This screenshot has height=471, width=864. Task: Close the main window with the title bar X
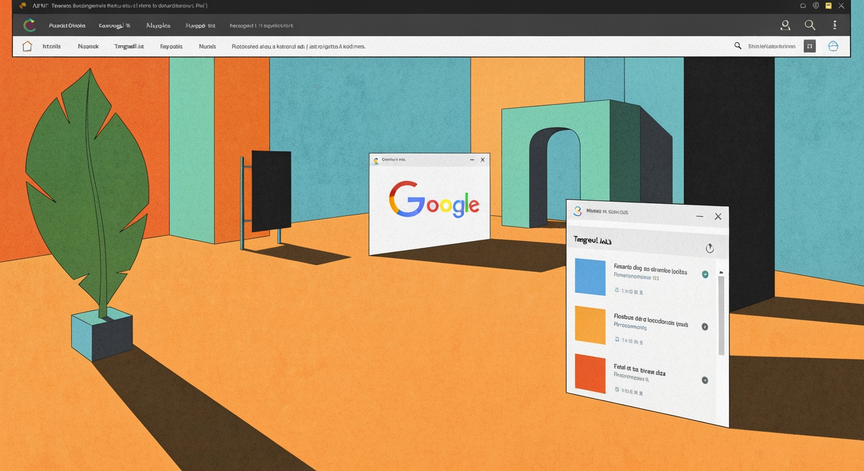[841, 6]
